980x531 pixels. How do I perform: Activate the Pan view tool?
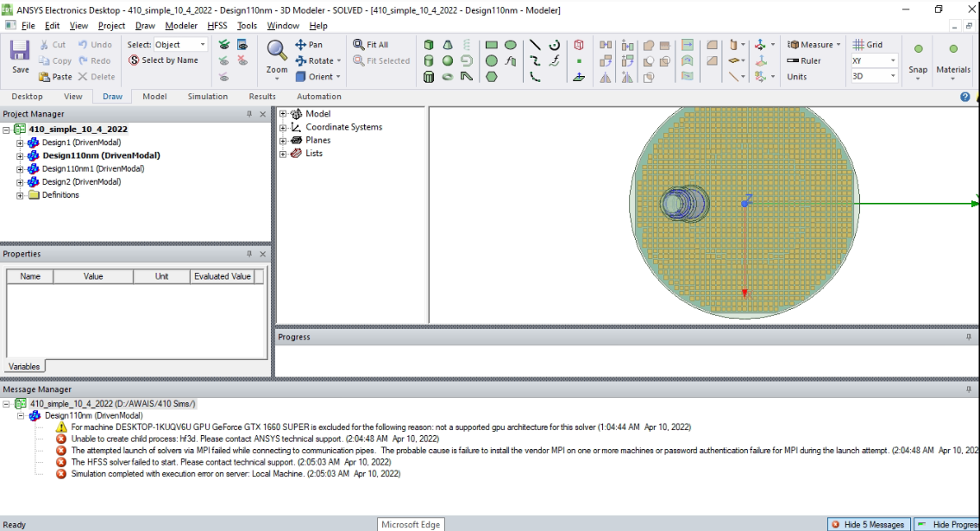click(309, 45)
